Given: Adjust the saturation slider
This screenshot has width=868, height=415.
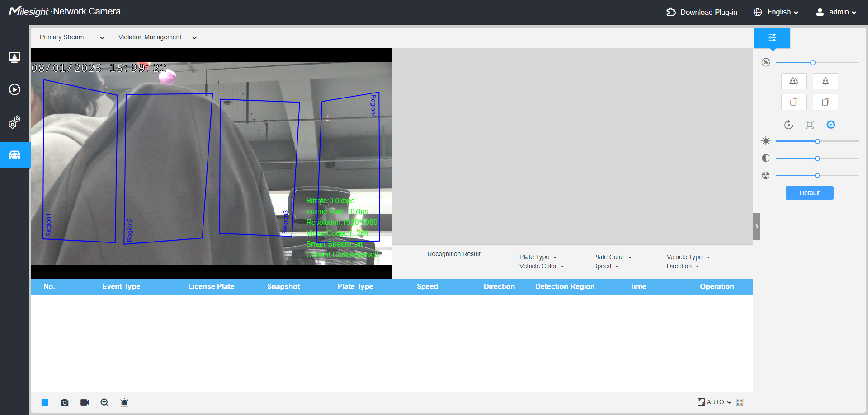Looking at the screenshot, I should (x=817, y=176).
